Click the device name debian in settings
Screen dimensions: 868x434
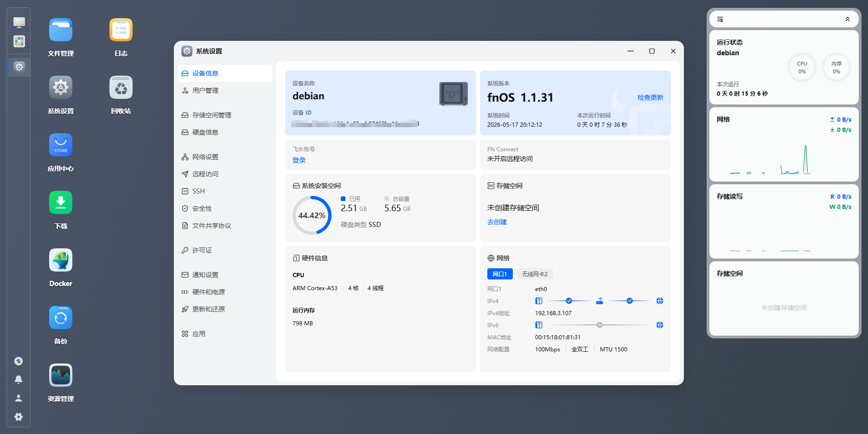click(308, 96)
